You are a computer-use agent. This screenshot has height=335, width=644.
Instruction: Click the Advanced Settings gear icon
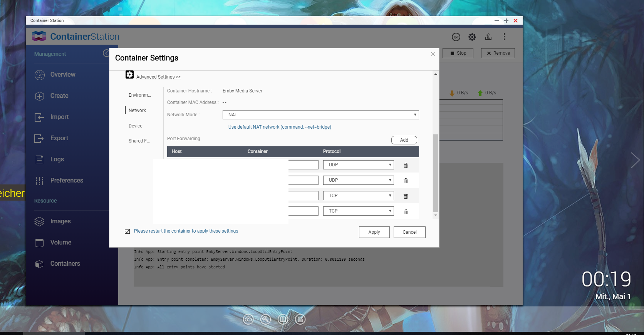(130, 75)
